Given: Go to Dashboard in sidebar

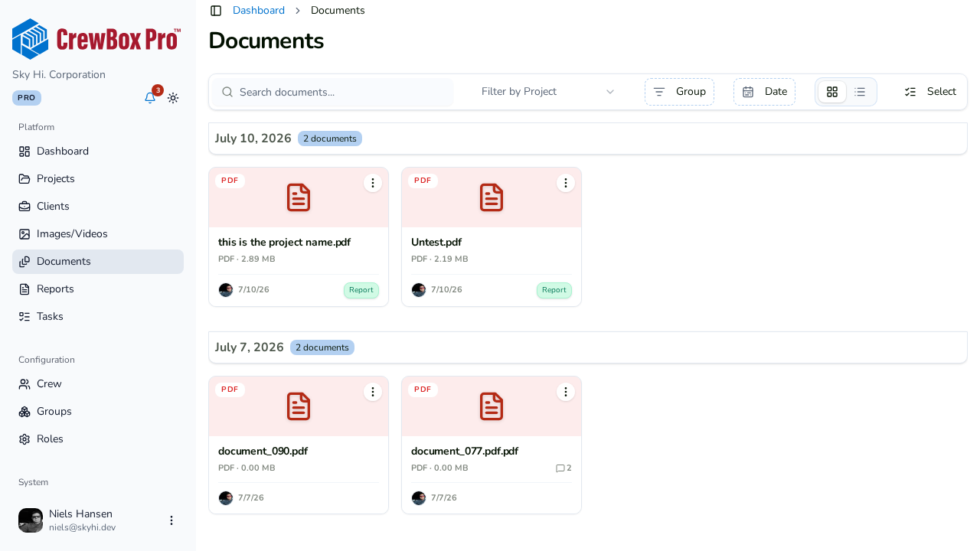Looking at the screenshot, I should [x=98, y=152].
